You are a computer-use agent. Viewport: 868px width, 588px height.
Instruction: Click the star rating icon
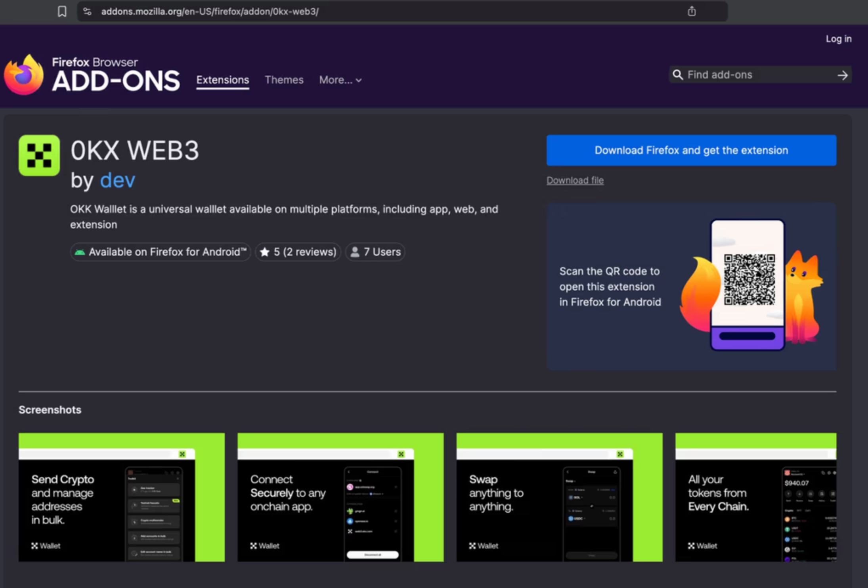[x=265, y=252]
